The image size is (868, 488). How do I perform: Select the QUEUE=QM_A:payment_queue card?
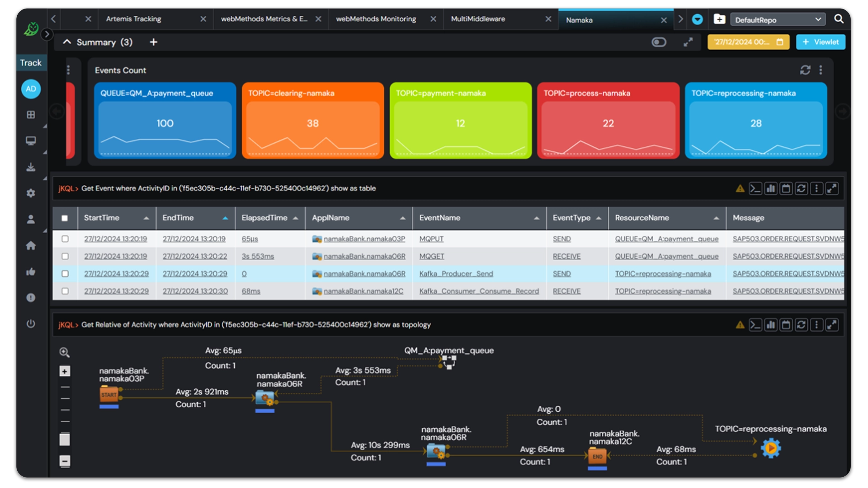click(x=165, y=120)
